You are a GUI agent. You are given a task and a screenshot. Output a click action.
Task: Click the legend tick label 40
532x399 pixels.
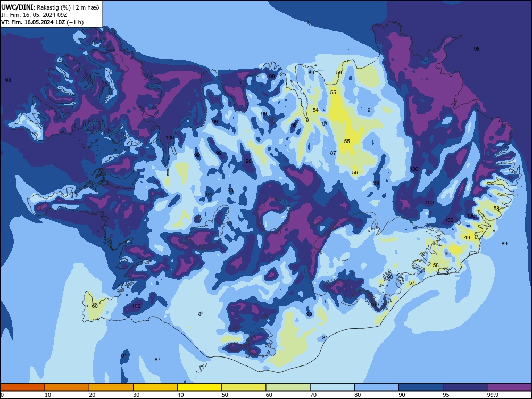click(180, 395)
